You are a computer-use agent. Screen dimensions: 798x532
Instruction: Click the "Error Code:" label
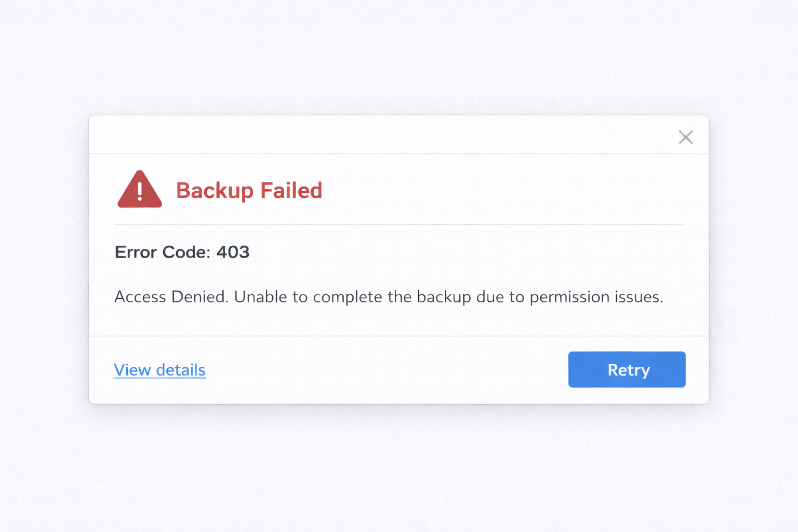pos(162,252)
